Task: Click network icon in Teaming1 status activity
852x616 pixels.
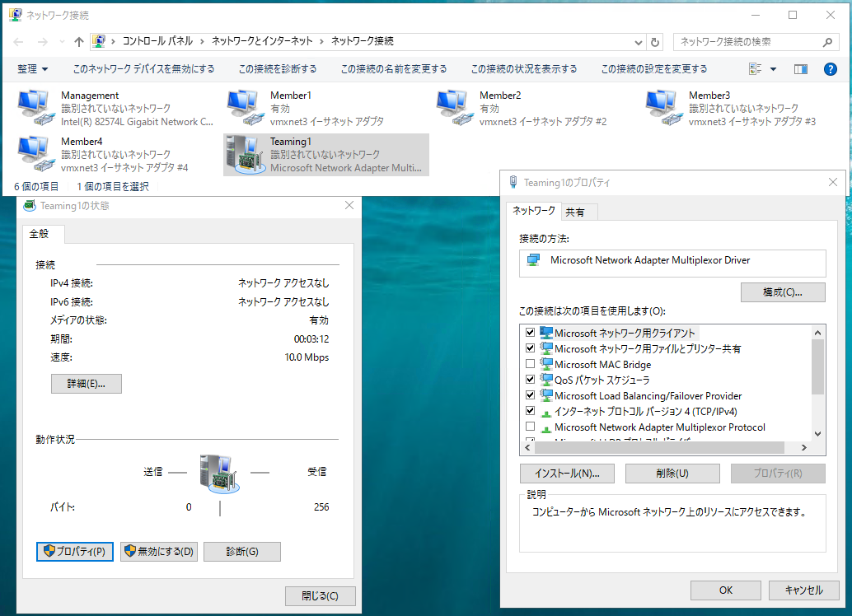Action: (x=219, y=474)
